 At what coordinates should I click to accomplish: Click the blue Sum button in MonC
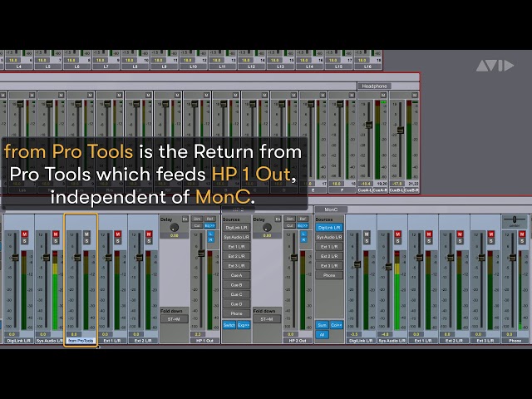coord(322,325)
